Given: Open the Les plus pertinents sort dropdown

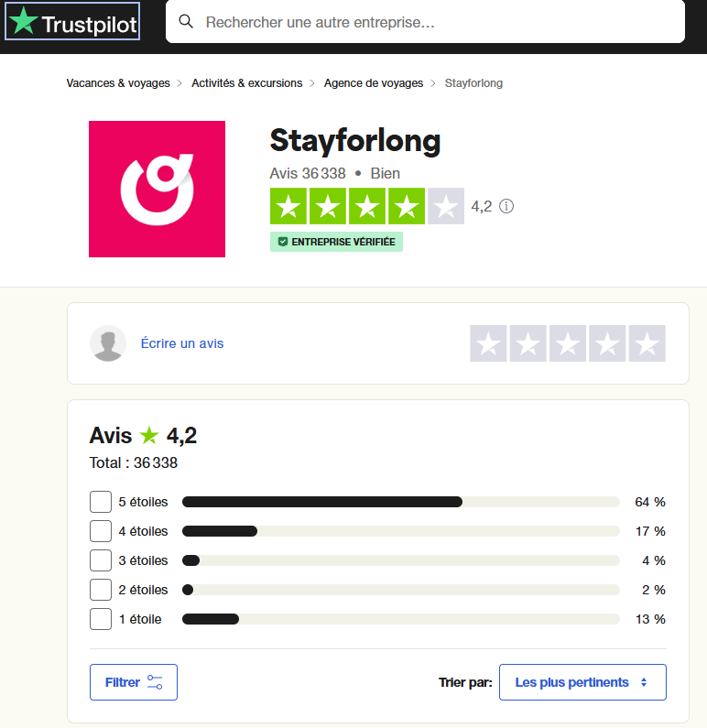Looking at the screenshot, I should click(x=582, y=682).
